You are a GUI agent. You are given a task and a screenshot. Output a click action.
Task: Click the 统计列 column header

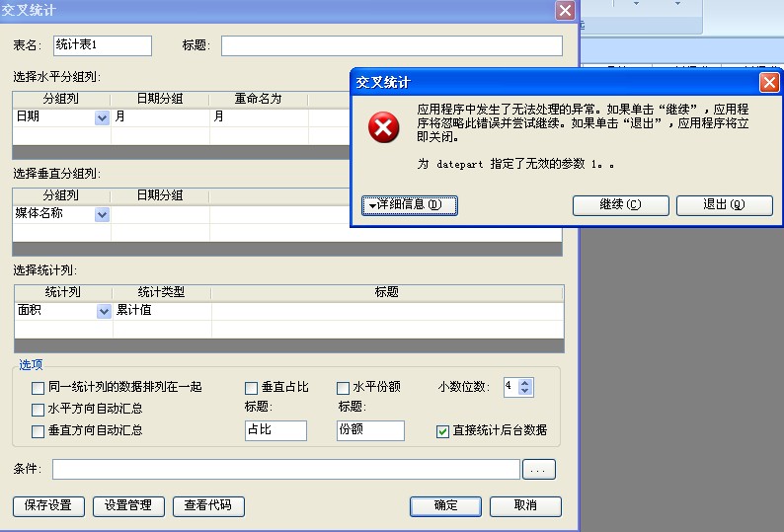[x=63, y=292]
